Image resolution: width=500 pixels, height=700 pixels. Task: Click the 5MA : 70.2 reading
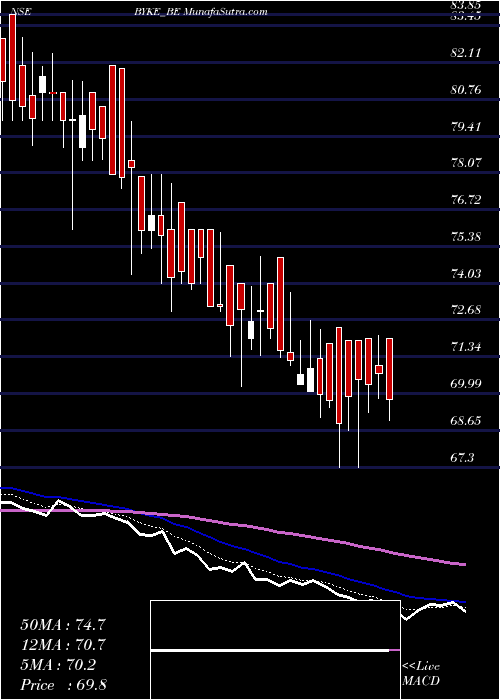58,665
